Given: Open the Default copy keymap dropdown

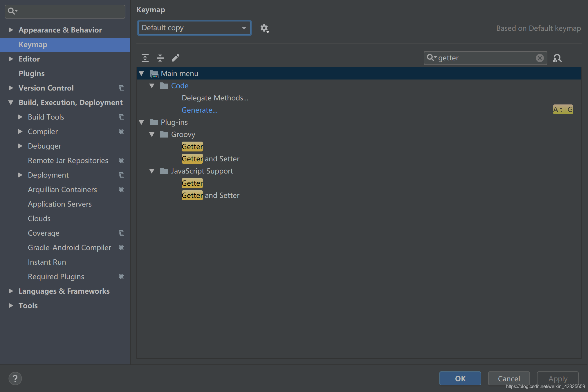Looking at the screenshot, I should click(x=194, y=28).
